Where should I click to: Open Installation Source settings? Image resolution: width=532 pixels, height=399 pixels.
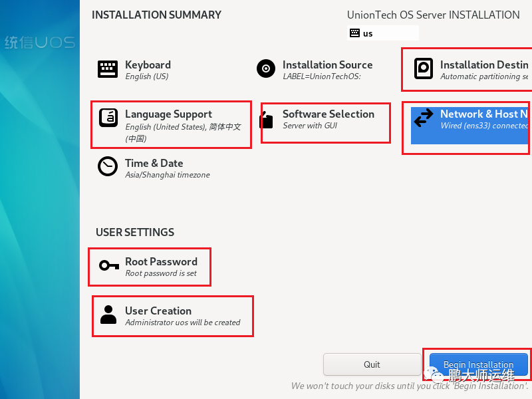315,70
